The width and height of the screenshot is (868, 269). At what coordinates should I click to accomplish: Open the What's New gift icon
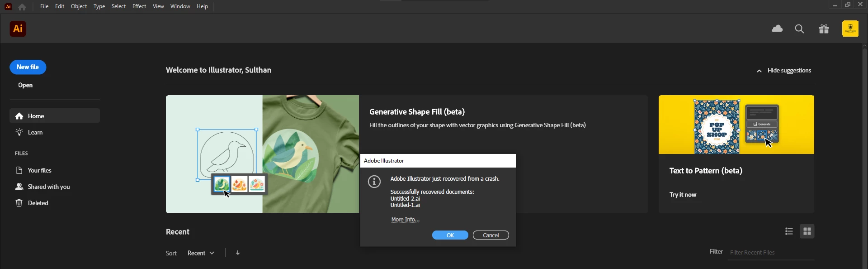click(x=824, y=29)
